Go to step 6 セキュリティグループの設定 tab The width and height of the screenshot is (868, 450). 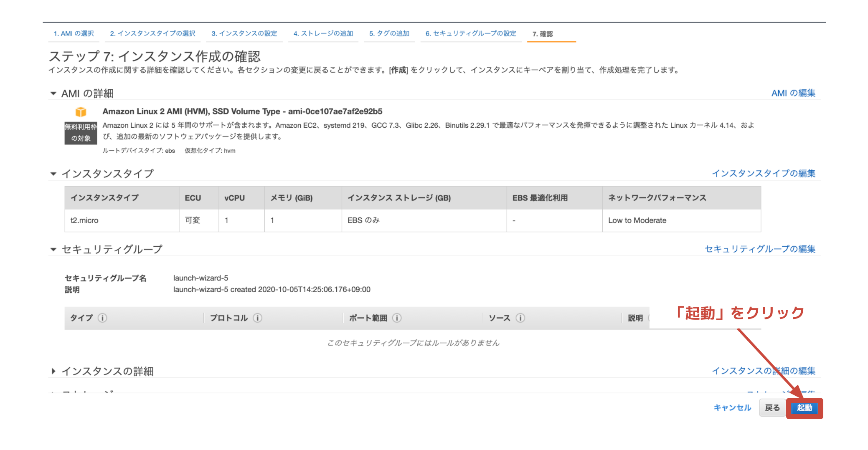click(x=470, y=33)
